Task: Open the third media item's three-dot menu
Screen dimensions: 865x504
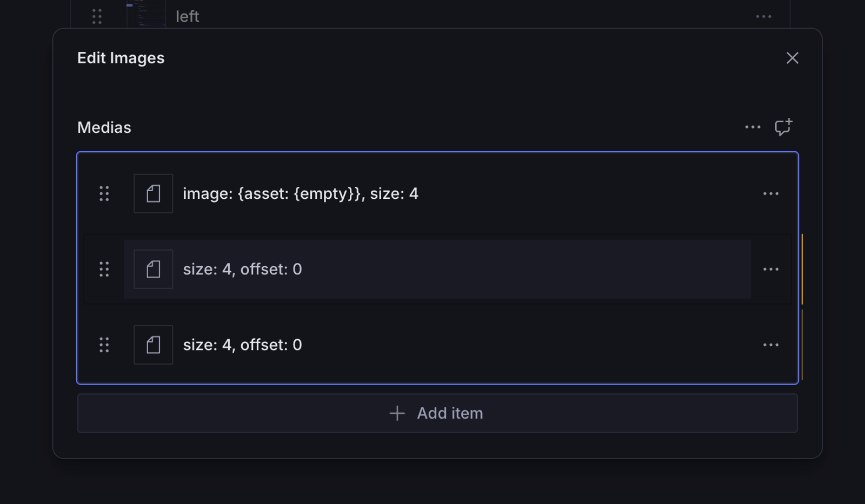Action: (x=770, y=345)
